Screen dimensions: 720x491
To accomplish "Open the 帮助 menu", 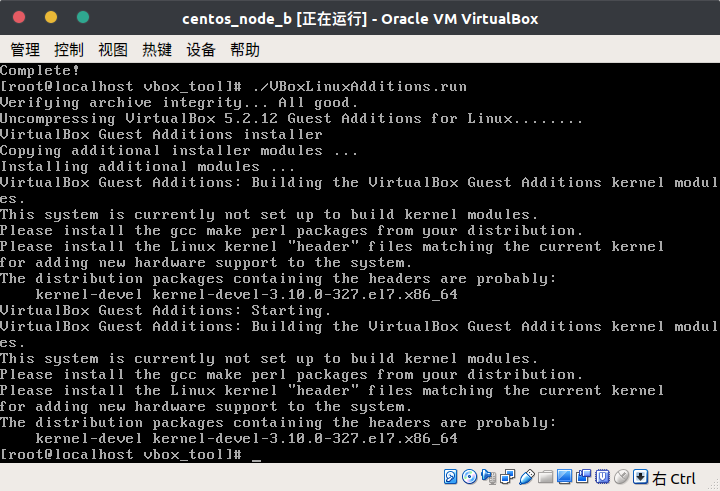I will (x=245, y=50).
